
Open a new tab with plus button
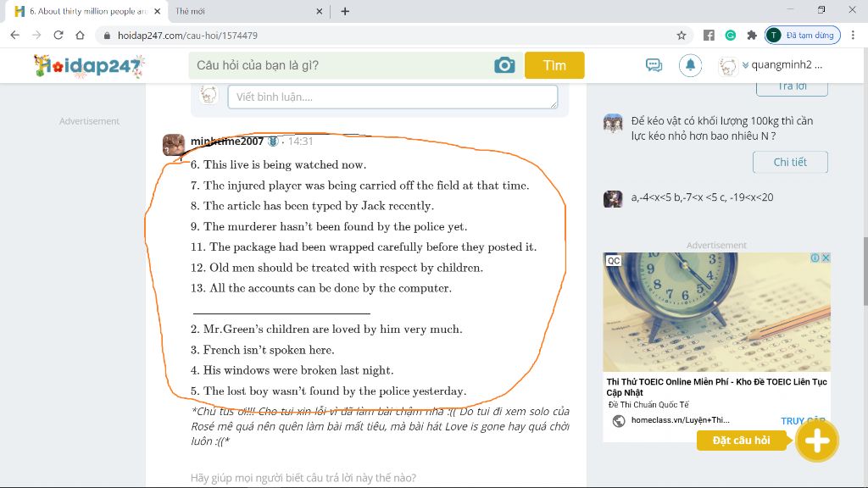pyautogui.click(x=345, y=11)
